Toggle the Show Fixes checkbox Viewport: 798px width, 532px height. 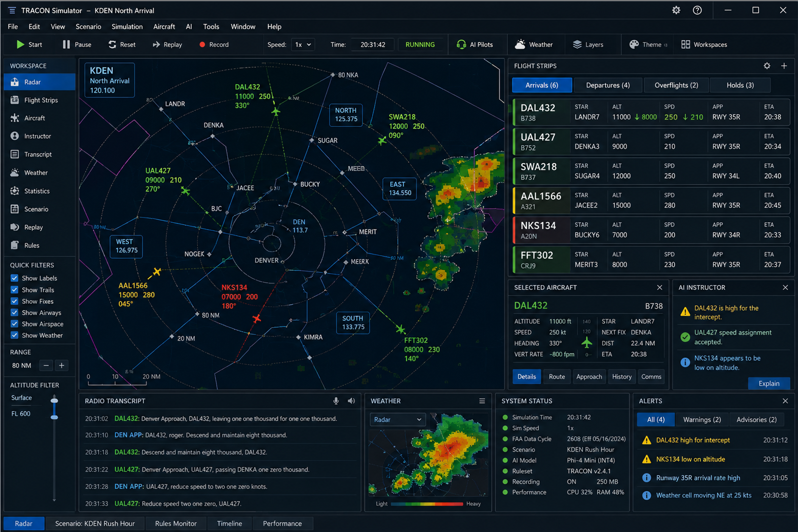[x=14, y=301]
